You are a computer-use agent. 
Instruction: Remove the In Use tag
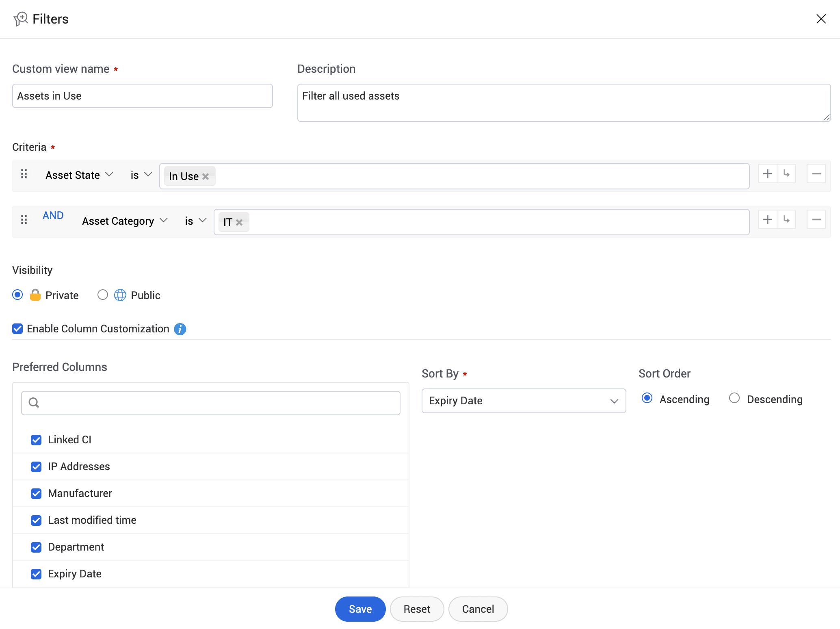click(x=206, y=176)
